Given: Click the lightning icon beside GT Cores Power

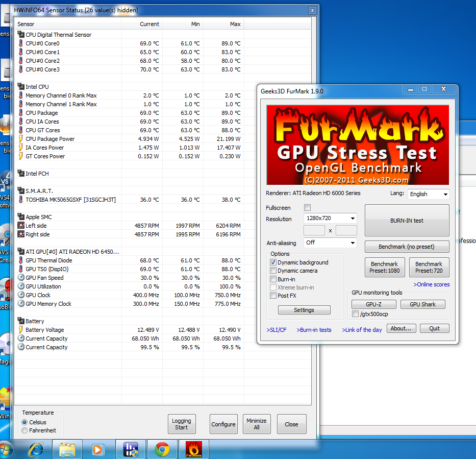Looking at the screenshot, I should point(20,156).
